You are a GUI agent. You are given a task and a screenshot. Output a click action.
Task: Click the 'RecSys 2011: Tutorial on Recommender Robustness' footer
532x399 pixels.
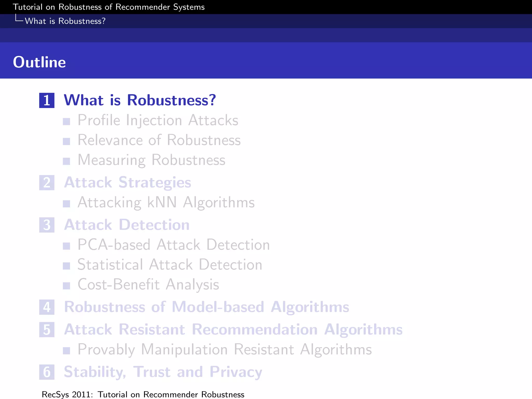tap(143, 394)
